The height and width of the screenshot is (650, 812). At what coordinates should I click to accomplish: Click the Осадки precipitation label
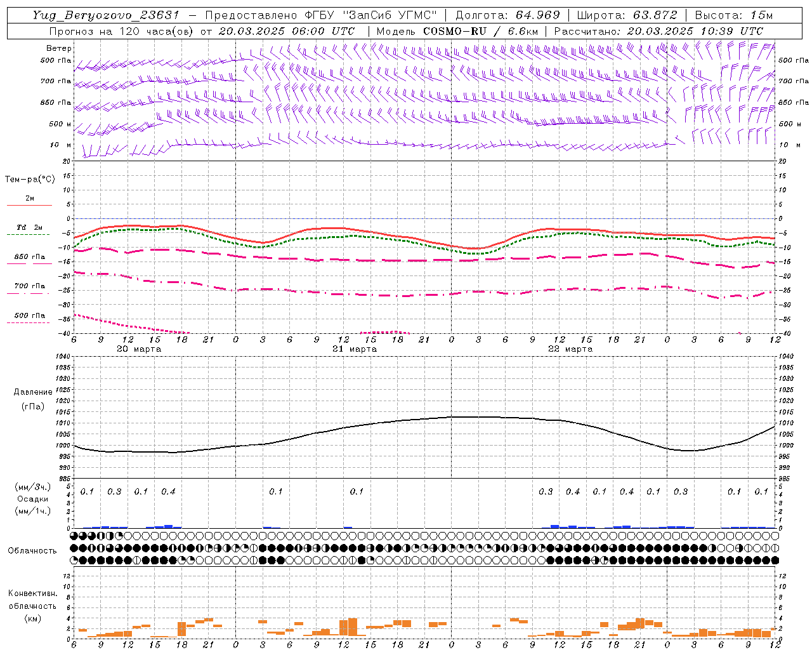pos(33,499)
